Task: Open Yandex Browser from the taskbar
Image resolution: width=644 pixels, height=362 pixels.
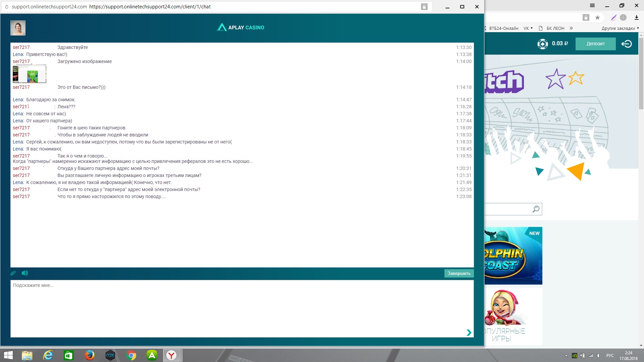Action: (x=171, y=355)
